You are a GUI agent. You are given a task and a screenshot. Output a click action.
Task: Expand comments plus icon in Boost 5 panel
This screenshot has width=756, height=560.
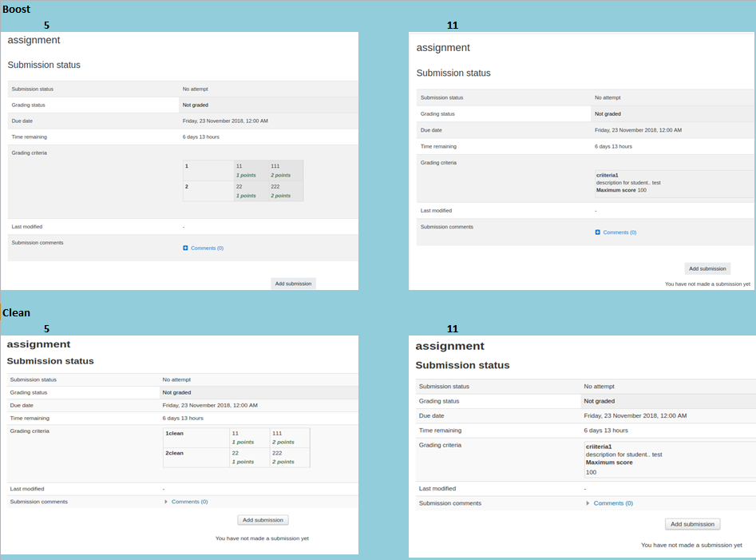click(185, 248)
